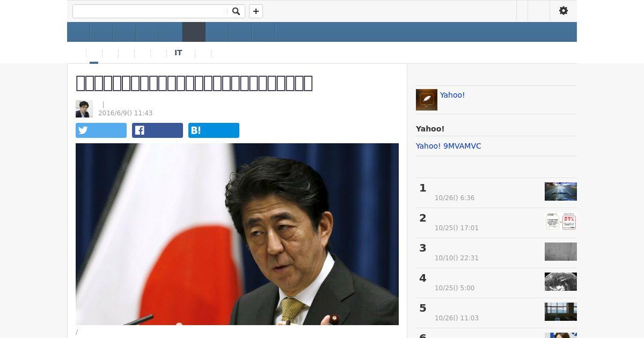Share article via Twitter bird button
644x338 pixels.
click(101, 130)
